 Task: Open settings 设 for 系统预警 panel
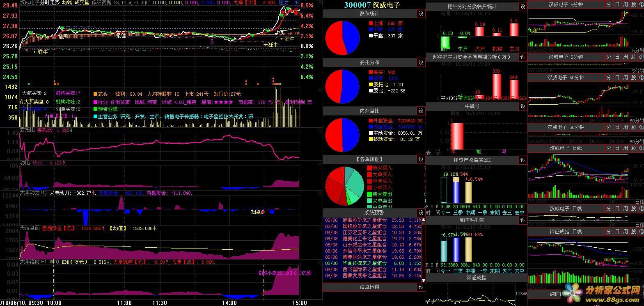421,213
